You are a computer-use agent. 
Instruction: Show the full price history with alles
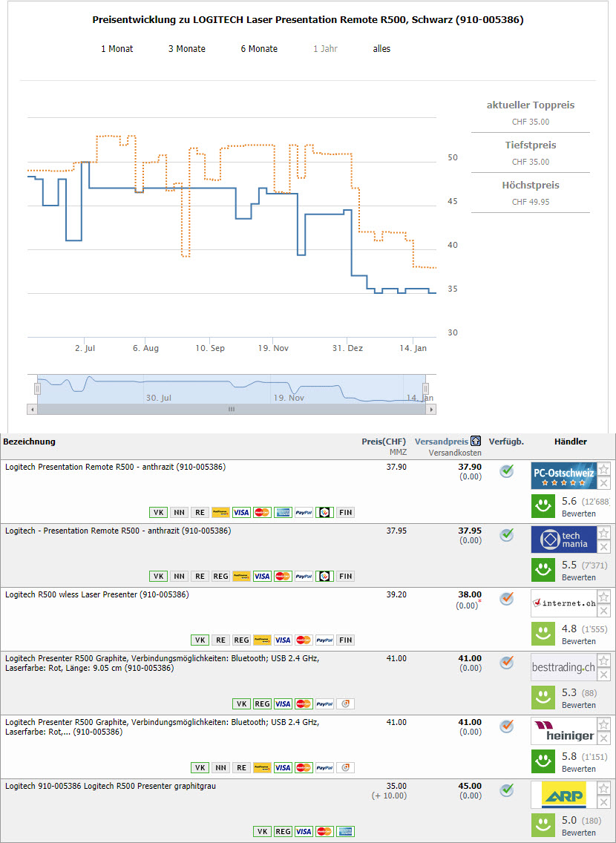click(381, 49)
